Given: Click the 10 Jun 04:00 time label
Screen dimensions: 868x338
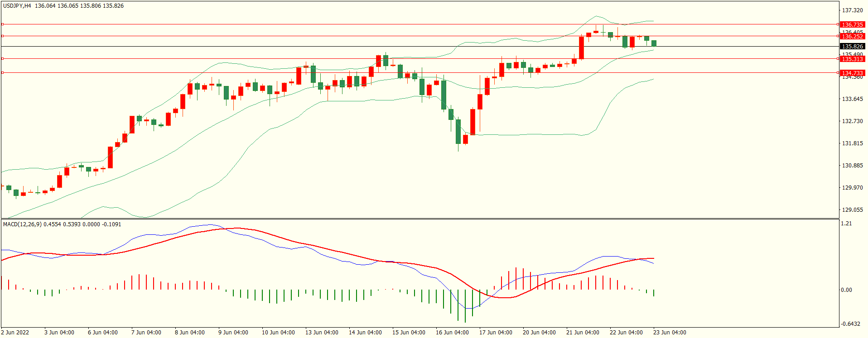Looking at the screenshot, I should (x=278, y=333).
